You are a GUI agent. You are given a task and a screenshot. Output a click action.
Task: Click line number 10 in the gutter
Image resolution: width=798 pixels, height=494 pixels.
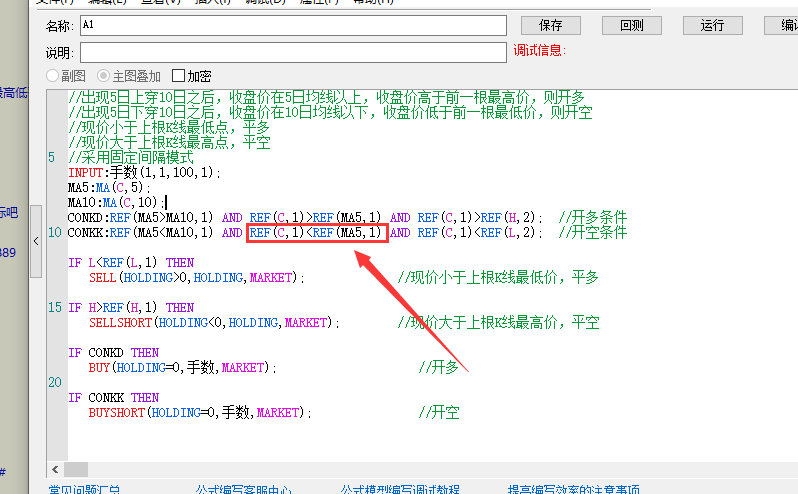click(x=55, y=233)
